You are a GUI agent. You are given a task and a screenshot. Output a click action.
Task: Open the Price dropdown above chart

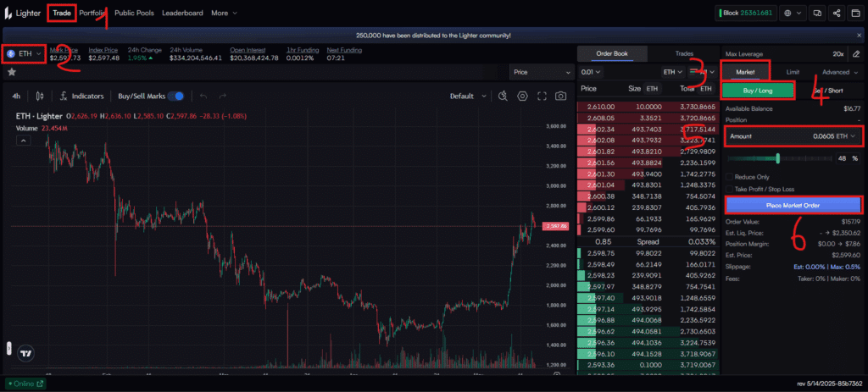point(542,72)
